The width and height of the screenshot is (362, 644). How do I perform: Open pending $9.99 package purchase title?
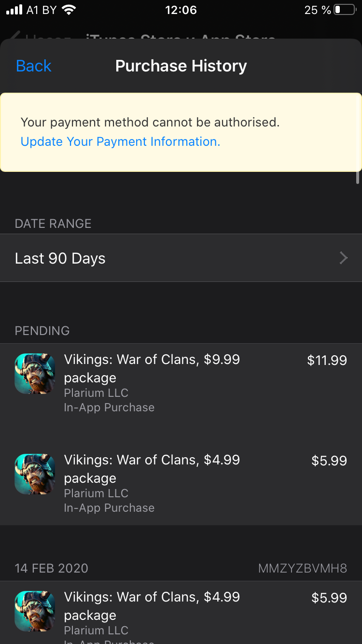tap(152, 368)
